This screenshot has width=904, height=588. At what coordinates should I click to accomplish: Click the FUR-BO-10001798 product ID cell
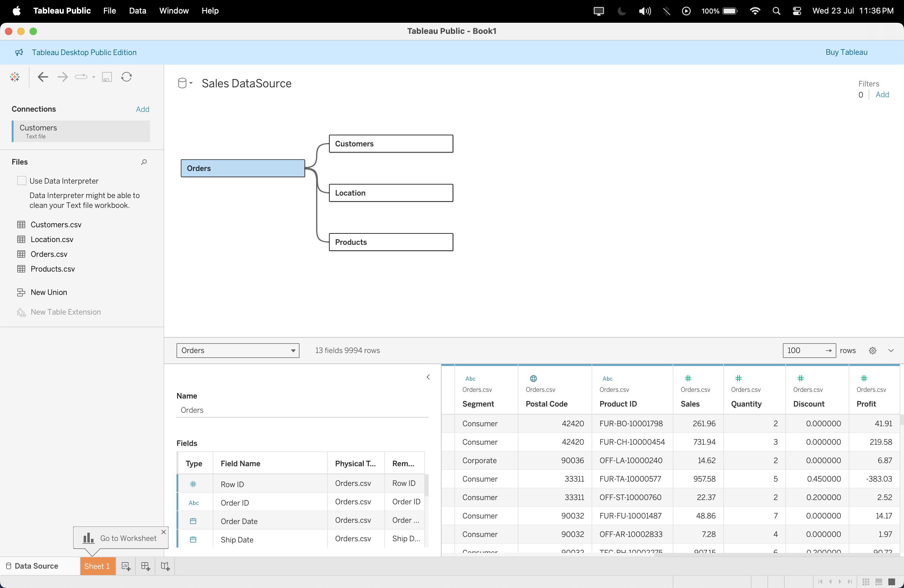[631, 424]
